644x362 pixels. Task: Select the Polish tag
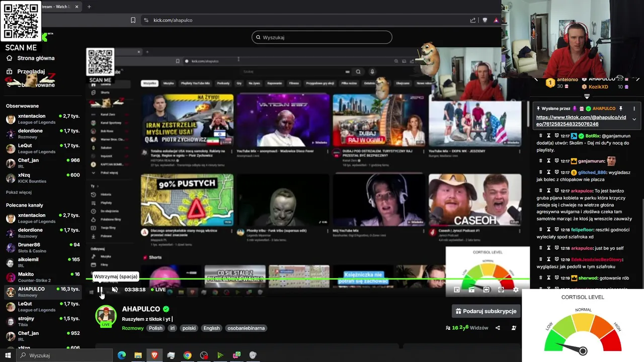155,328
